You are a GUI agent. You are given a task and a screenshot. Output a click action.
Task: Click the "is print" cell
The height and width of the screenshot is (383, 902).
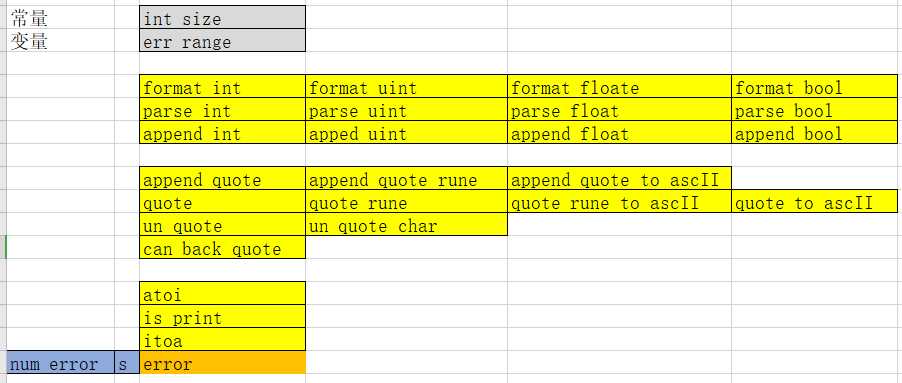pos(222,316)
